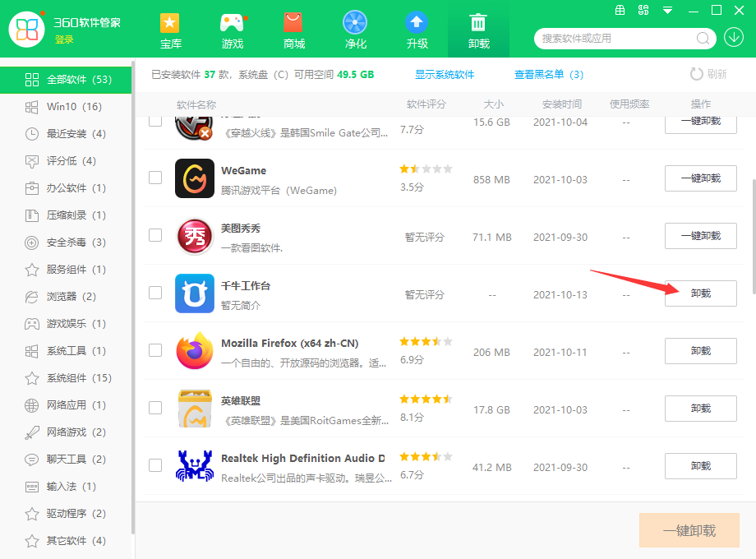Select 办公软件 (1) category
Viewport: 756px width, 559px height.
tap(66, 188)
